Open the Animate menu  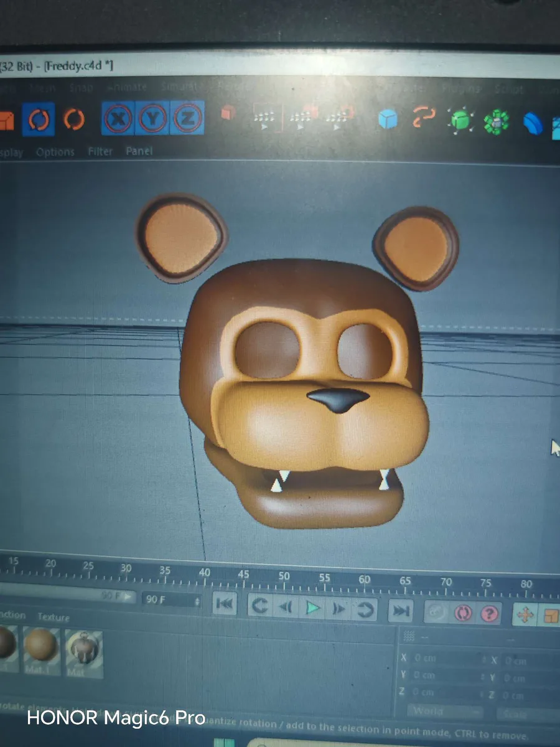[127, 87]
